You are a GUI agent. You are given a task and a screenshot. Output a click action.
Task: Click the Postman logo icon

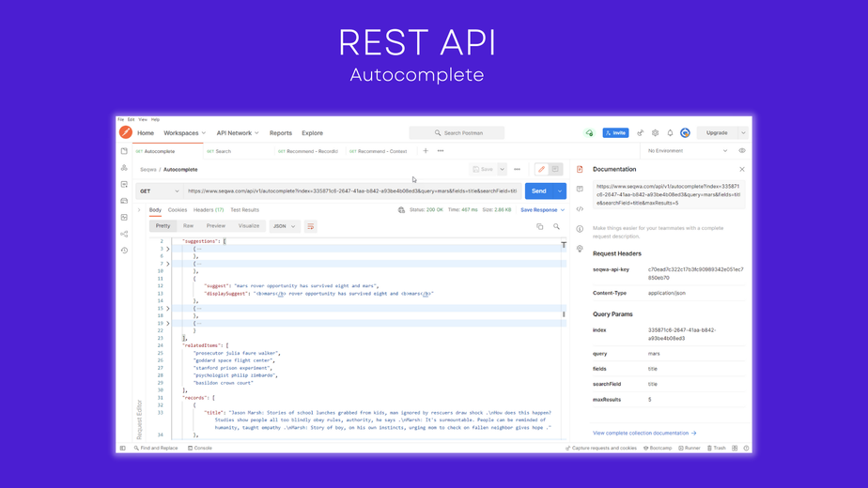tap(126, 132)
